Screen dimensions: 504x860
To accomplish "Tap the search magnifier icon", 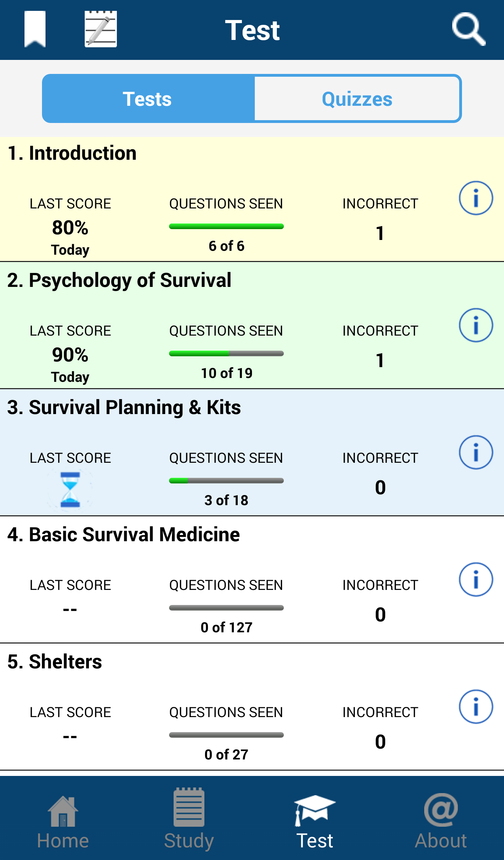I will click(469, 29).
